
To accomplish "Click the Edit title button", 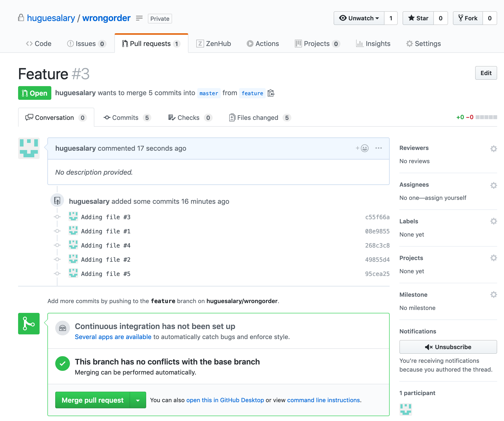I will pos(486,73).
